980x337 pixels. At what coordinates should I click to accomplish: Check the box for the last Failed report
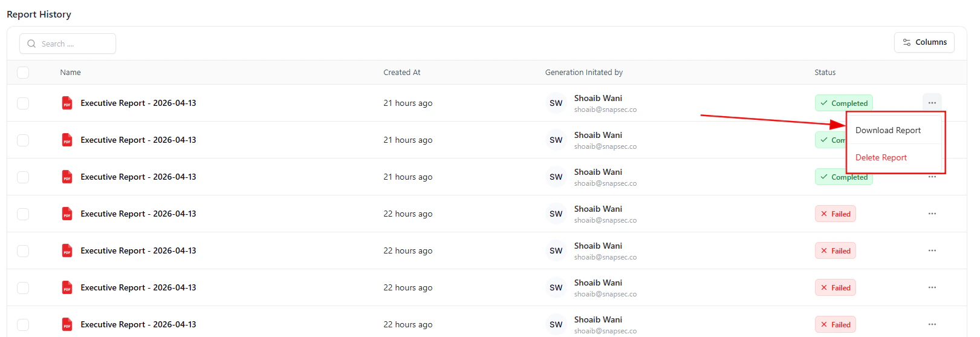(23, 325)
